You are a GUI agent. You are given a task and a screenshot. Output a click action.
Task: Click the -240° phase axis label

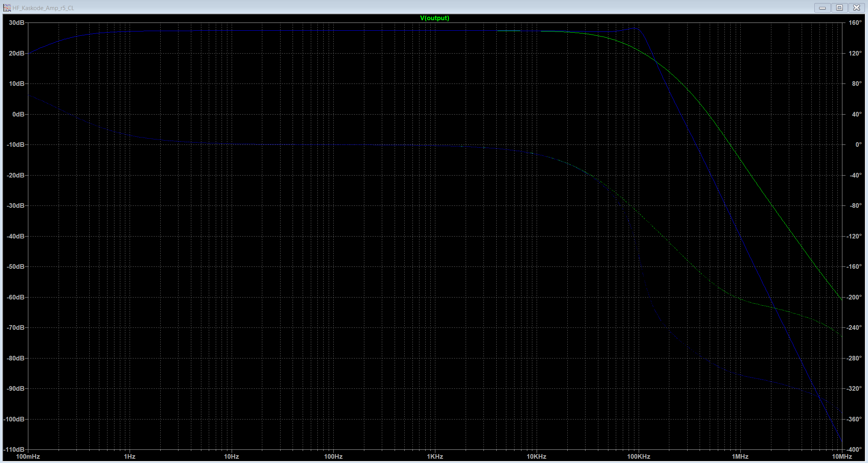pos(855,327)
